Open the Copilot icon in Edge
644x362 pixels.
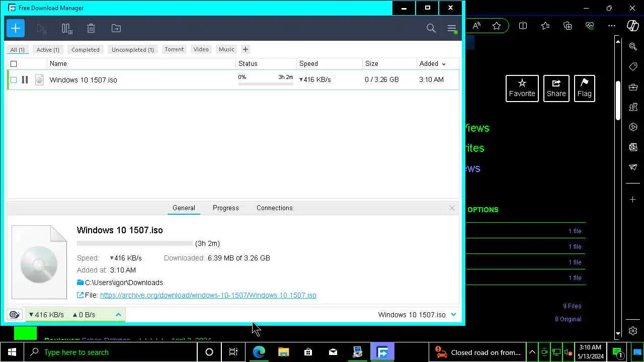[x=633, y=26]
